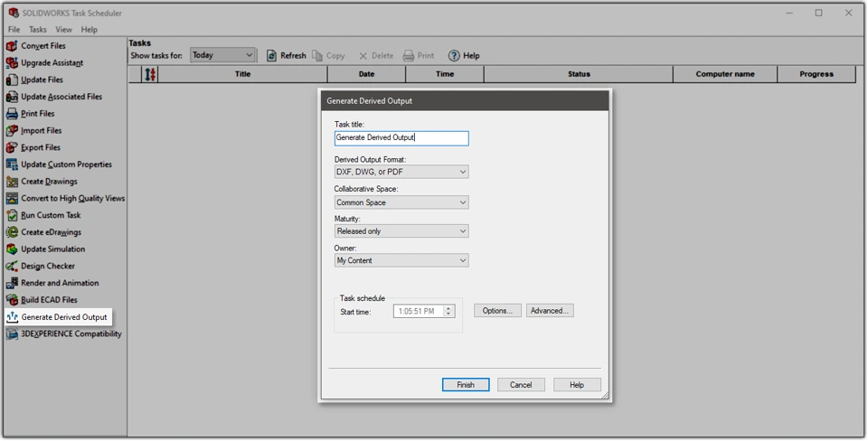The image size is (868, 441).
Task: Click the Print Files printer icon
Action: coord(12,114)
